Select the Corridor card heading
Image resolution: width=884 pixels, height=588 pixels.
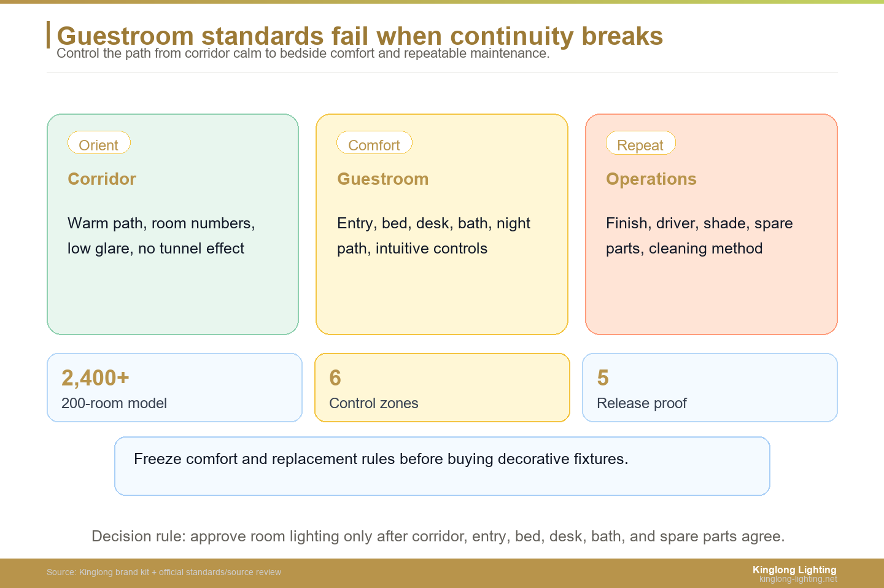[102, 179]
